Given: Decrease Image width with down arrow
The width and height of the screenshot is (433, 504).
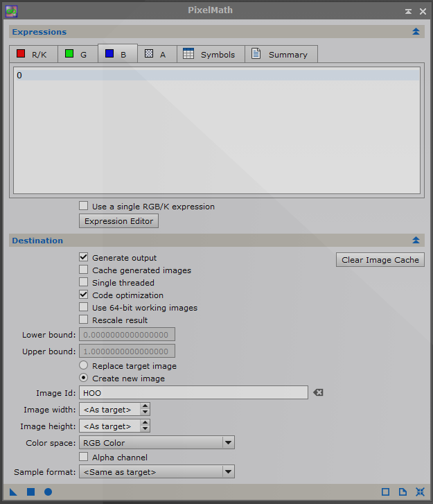Looking at the screenshot, I should point(145,412).
